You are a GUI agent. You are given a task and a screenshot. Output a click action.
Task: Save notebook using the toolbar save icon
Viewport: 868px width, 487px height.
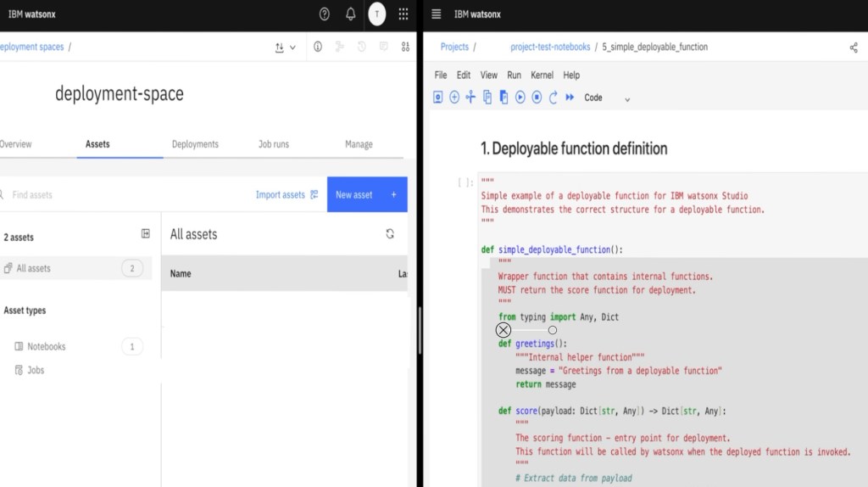(x=438, y=98)
